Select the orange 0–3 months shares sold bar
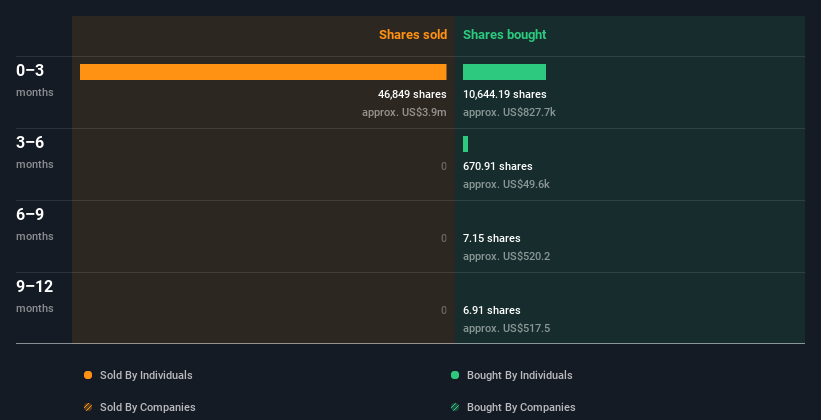The width and height of the screenshot is (821, 420). pyautogui.click(x=263, y=72)
